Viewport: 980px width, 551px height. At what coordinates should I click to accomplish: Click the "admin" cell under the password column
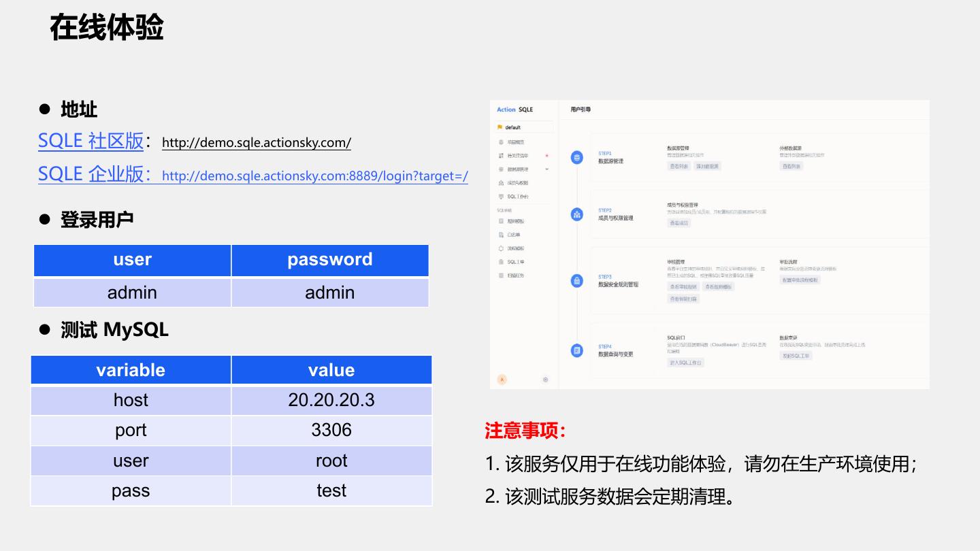(x=330, y=293)
